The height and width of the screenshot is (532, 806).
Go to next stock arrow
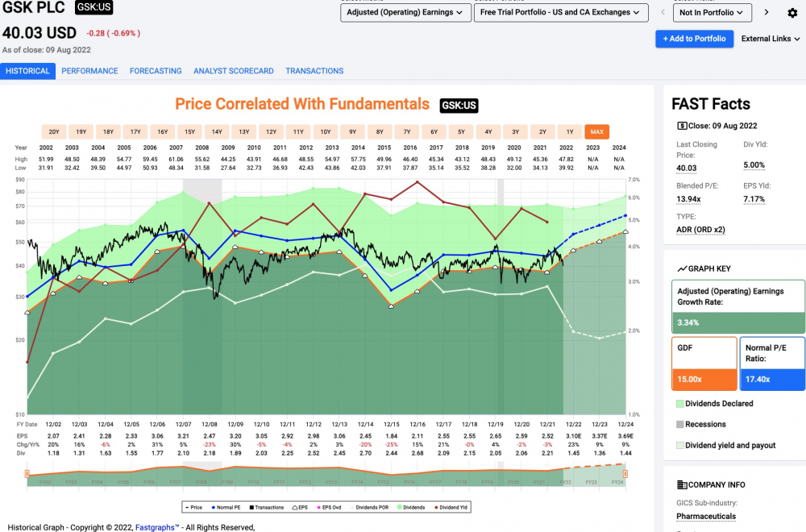[767, 12]
